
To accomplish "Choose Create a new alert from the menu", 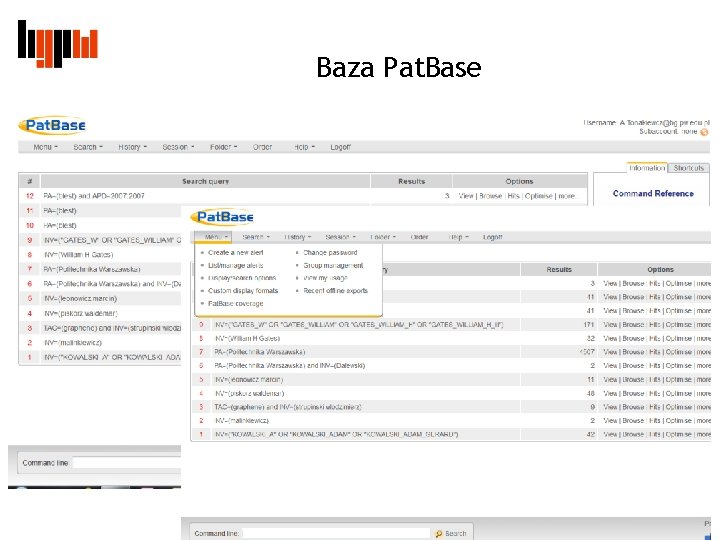I will (236, 253).
